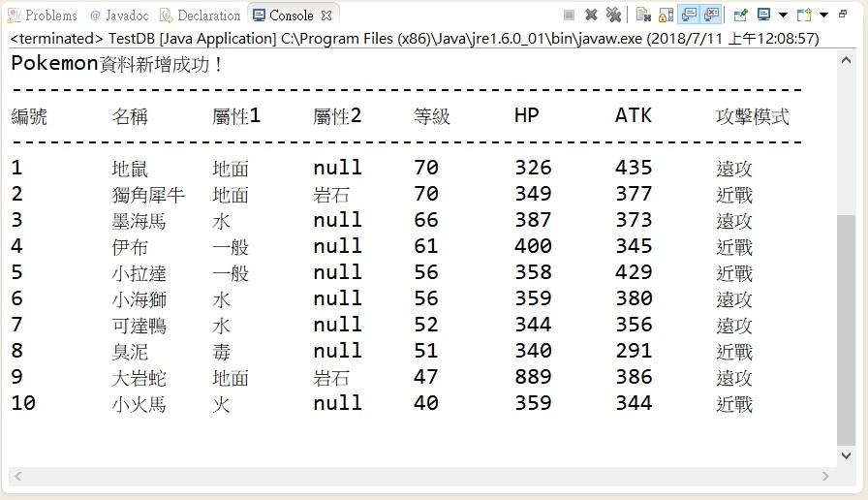Screen dimensions: 868x500
Task: Click the '火' attribute in 小火馬's row
Action: coord(222,404)
